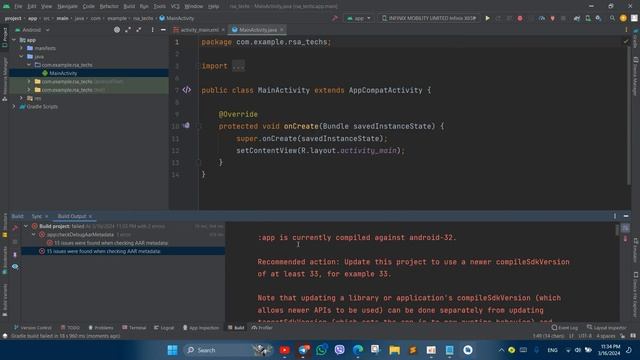Open File Explorer from the taskbar

click(394, 350)
